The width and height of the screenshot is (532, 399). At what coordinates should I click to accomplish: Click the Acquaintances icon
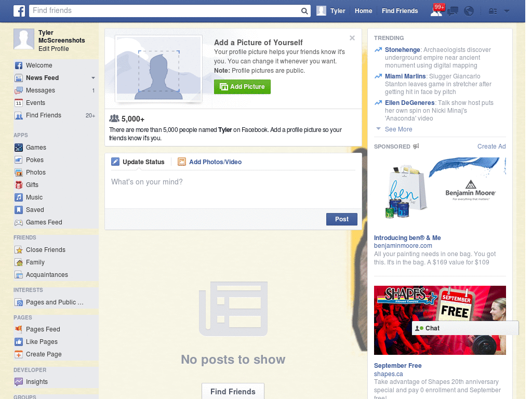pos(19,275)
